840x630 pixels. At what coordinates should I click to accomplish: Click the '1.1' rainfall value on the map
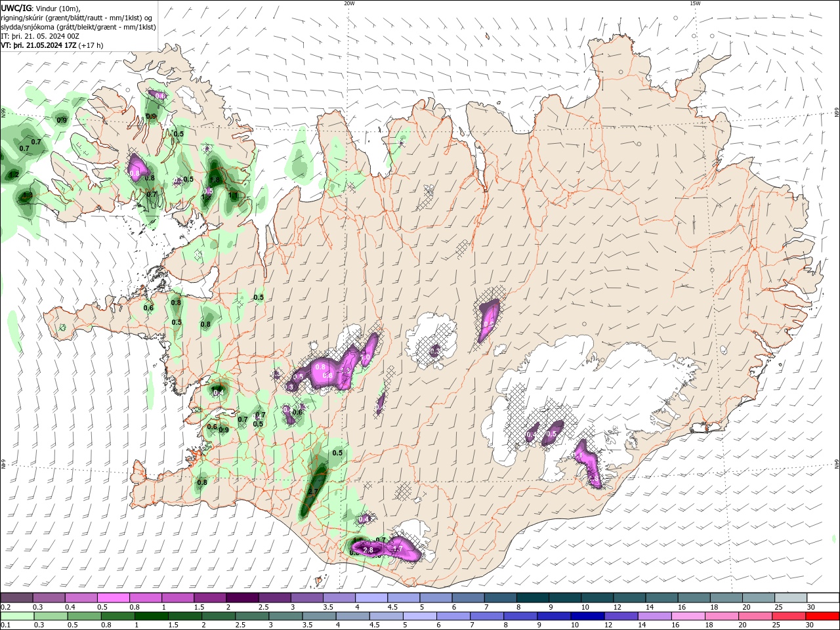pos(233,195)
